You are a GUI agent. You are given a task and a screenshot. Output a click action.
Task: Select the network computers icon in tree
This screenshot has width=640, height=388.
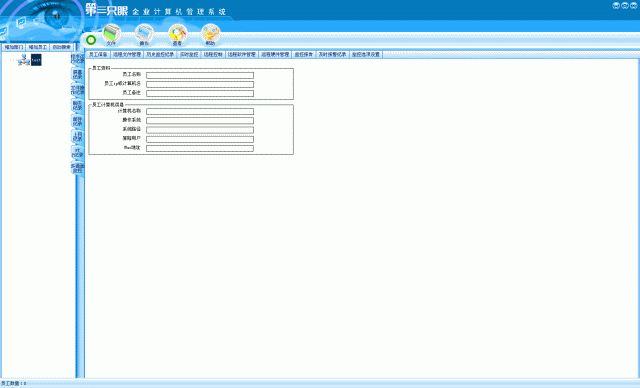point(24,60)
